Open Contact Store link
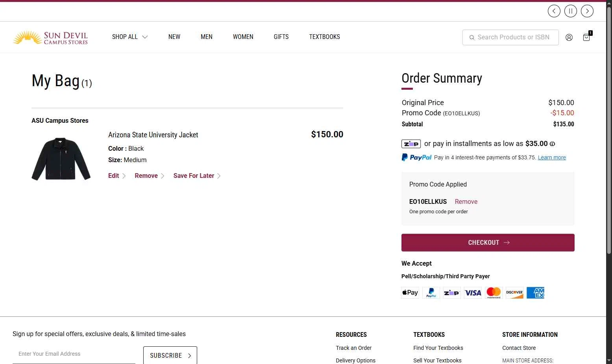612x364 pixels. 519,348
